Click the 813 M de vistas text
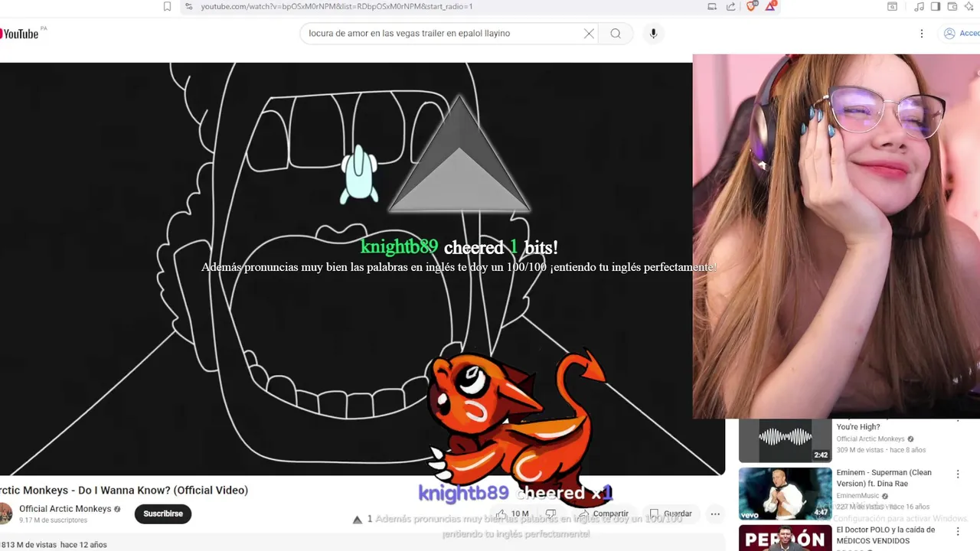980x551 pixels. point(28,545)
